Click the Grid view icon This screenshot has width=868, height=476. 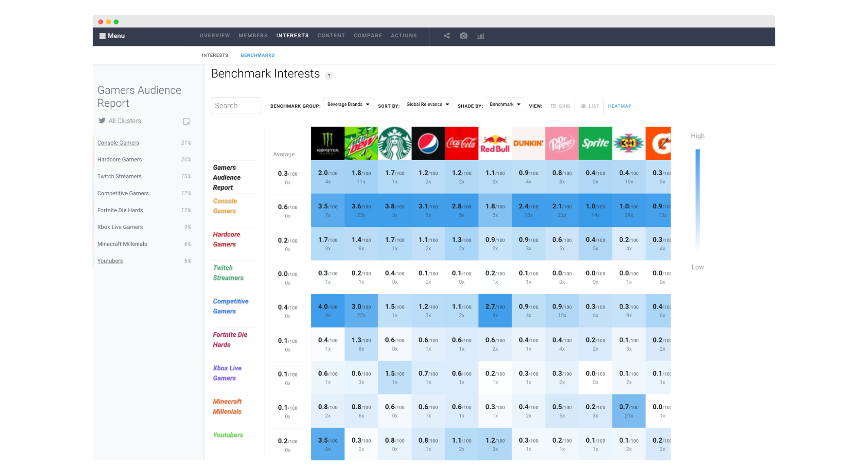tap(554, 106)
